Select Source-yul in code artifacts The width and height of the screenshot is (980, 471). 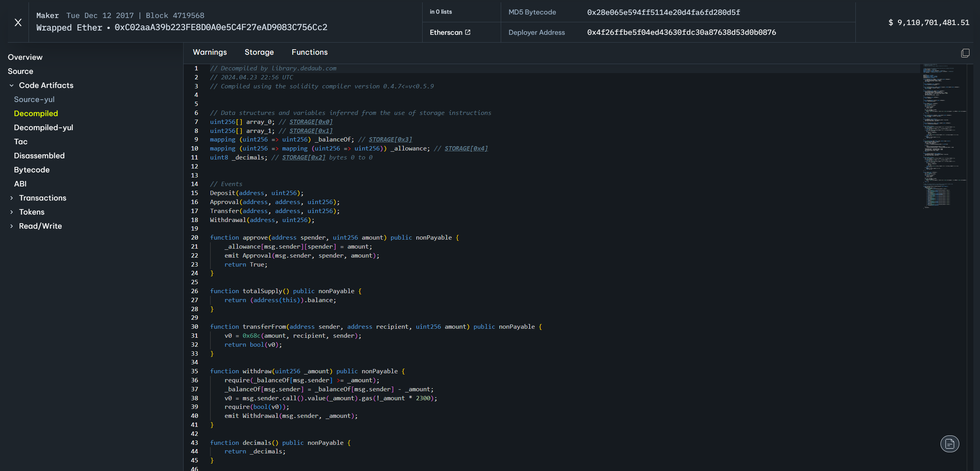[x=34, y=100]
